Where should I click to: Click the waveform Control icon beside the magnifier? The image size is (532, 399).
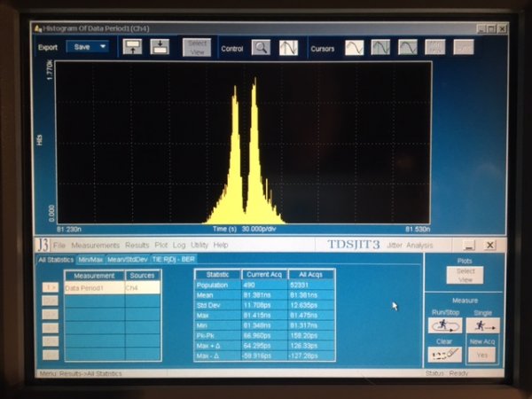288,48
